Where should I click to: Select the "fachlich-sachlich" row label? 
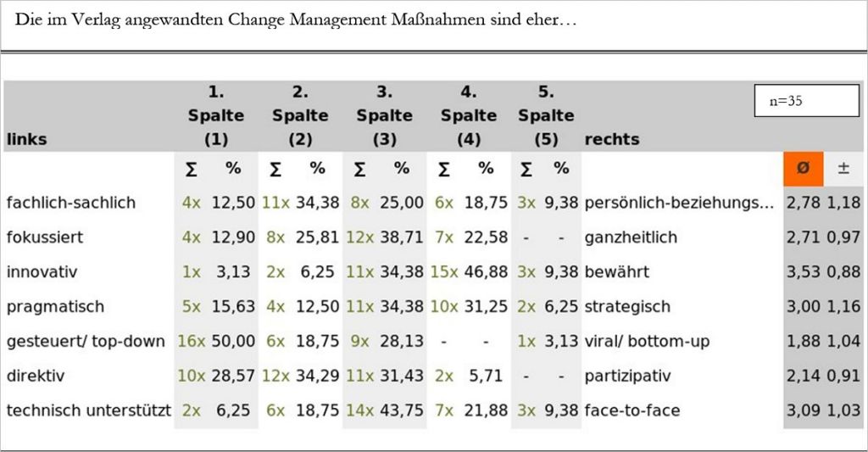coord(70,203)
